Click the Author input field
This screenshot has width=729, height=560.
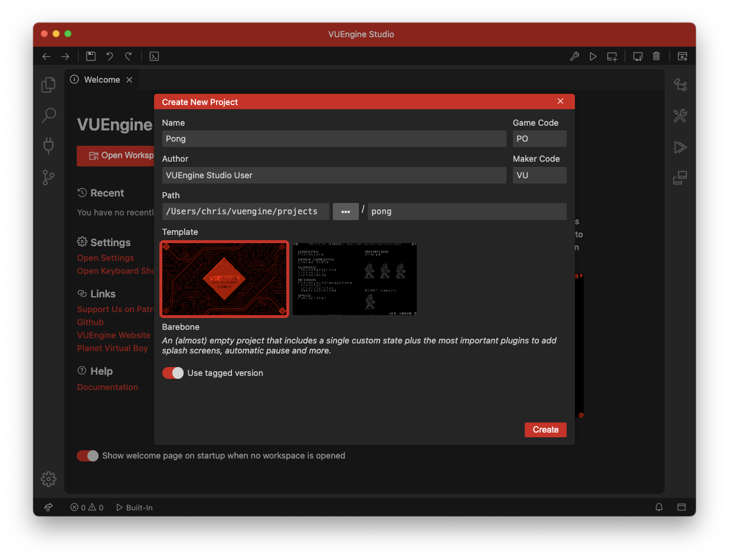(x=334, y=175)
